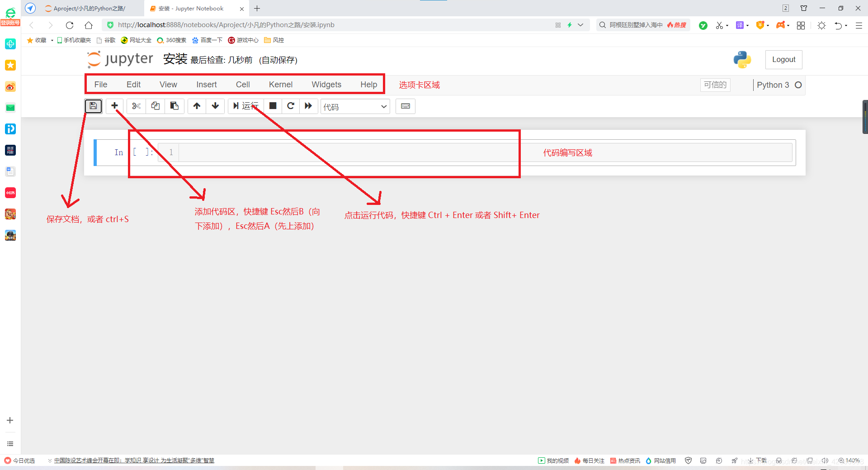Restart the kernel icon
This screenshot has width=868, height=470.
291,106
